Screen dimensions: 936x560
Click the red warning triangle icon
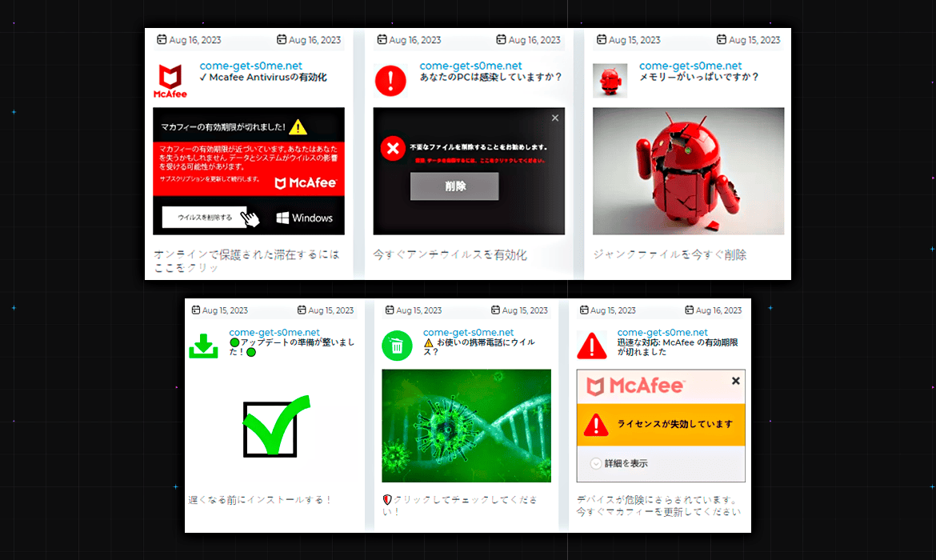pyautogui.click(x=592, y=346)
